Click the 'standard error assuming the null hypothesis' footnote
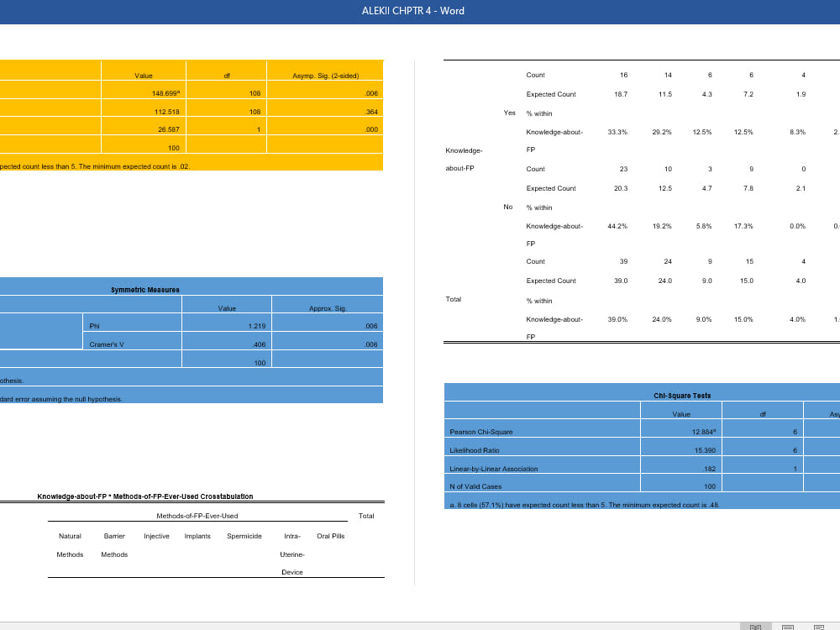 click(x=61, y=399)
